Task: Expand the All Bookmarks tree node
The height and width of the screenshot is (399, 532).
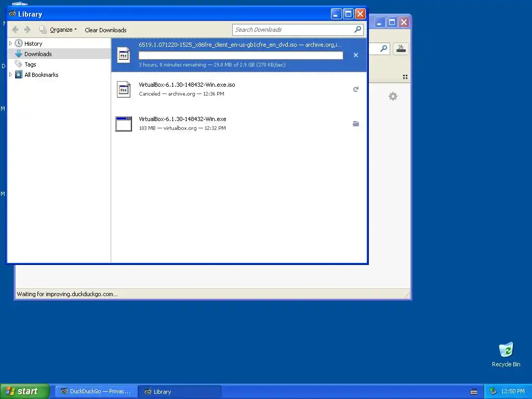Action: click(x=10, y=75)
